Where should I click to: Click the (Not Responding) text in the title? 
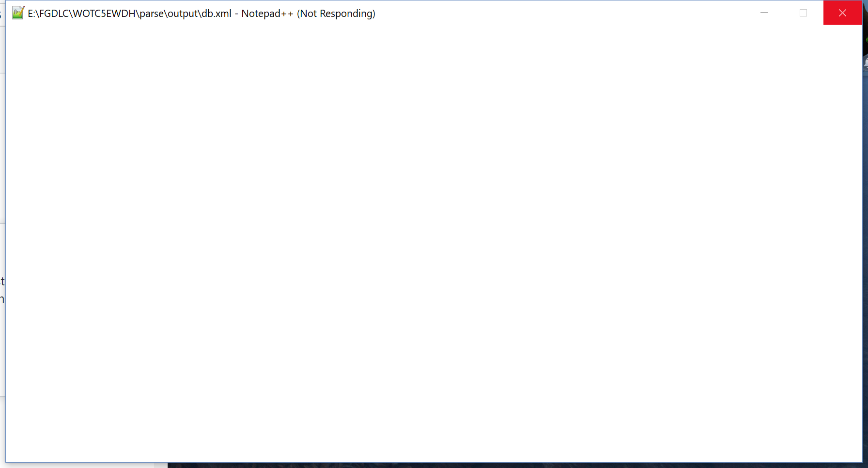pos(336,14)
